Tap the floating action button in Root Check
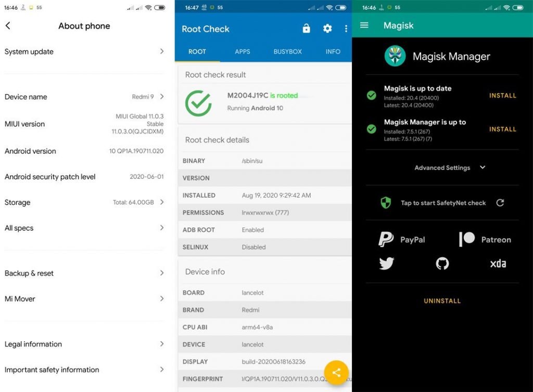This screenshot has height=392, width=533. pyautogui.click(x=336, y=373)
